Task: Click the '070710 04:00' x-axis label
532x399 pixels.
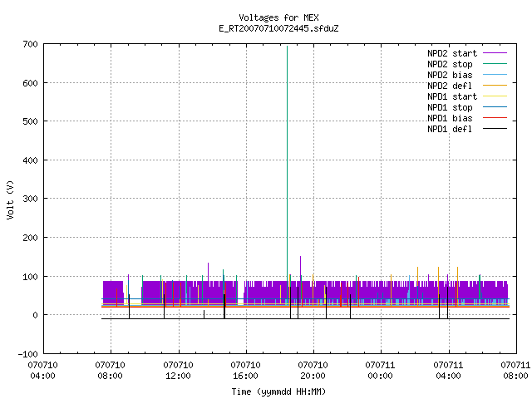Action: coord(42,371)
